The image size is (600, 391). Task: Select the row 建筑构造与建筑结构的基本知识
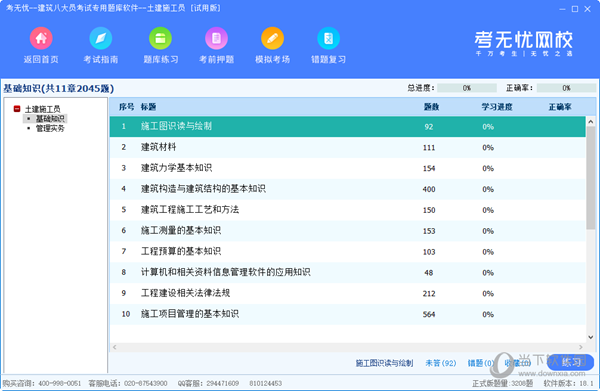[x=347, y=189]
